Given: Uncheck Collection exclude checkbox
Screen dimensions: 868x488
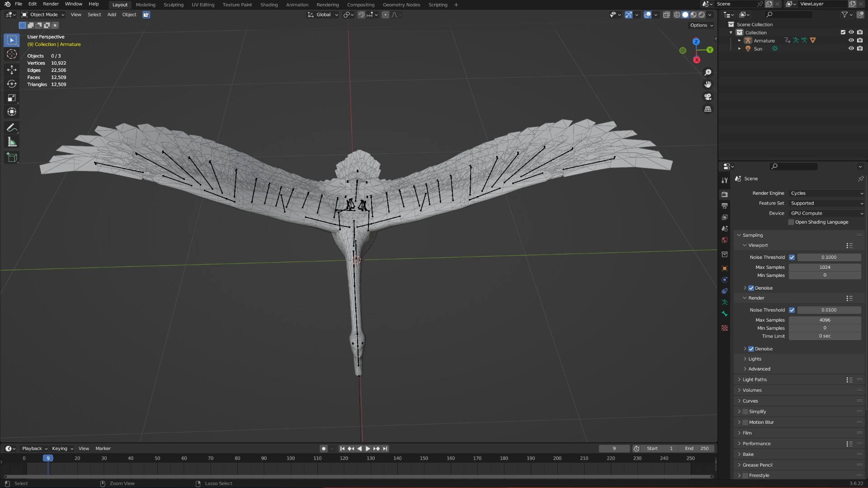Looking at the screenshot, I should coord(843,33).
